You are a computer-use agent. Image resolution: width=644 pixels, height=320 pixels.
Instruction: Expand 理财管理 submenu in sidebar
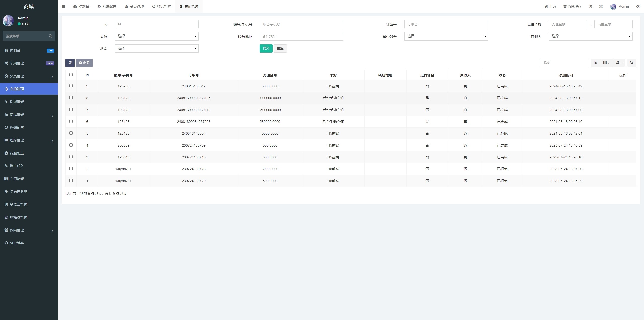[29, 140]
